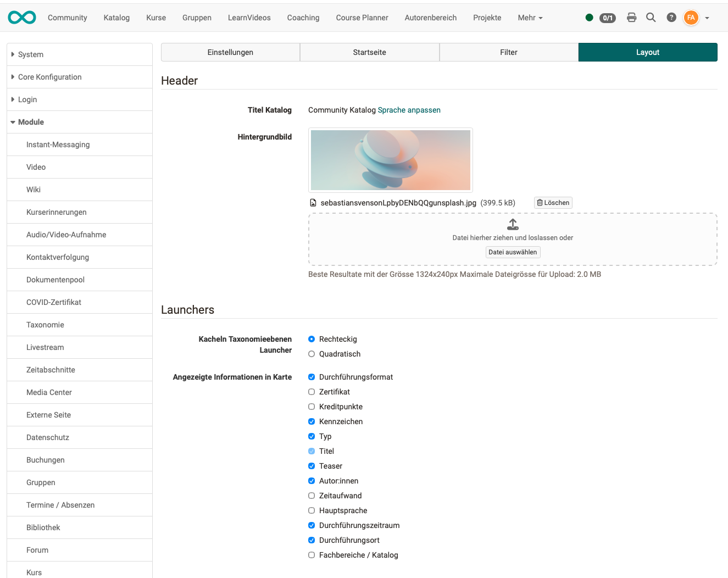
Task: Delete background image via trash Löschen button
Action: point(553,203)
